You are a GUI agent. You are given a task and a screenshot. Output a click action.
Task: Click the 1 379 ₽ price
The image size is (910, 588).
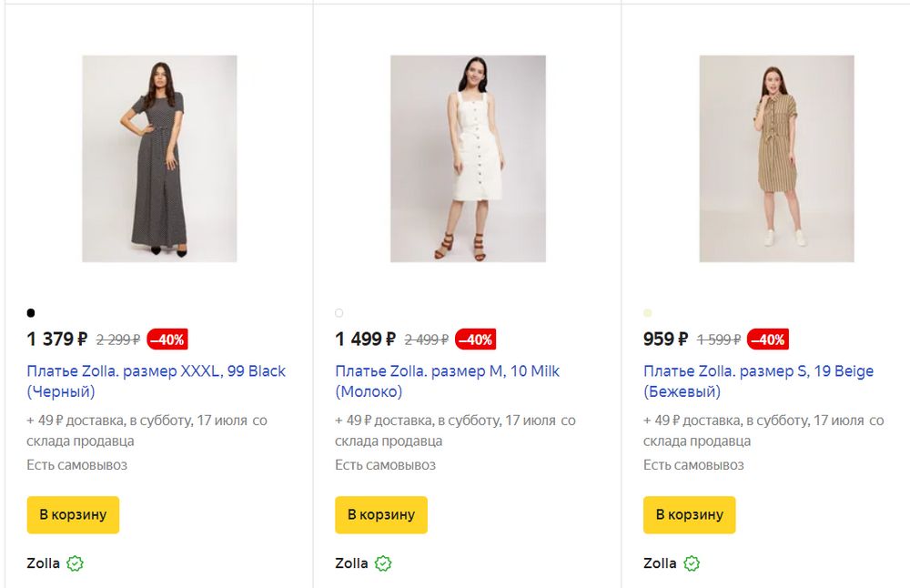(x=57, y=340)
